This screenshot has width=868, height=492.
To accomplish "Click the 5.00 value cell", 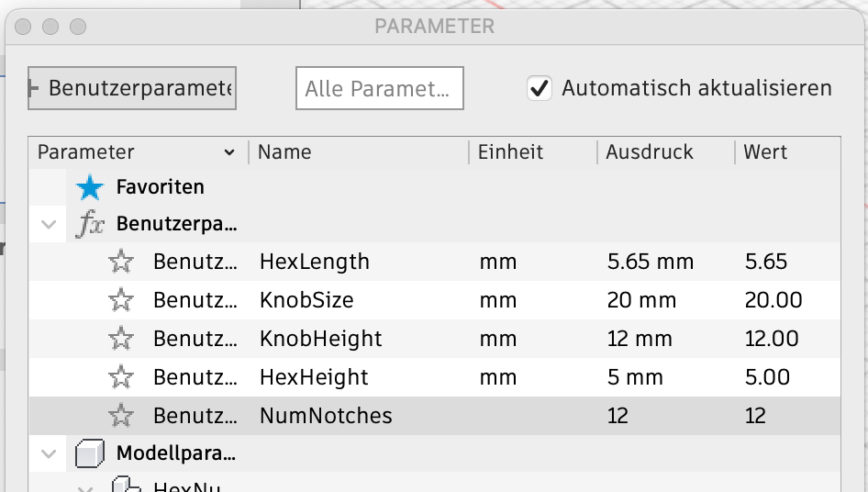I will click(x=767, y=377).
